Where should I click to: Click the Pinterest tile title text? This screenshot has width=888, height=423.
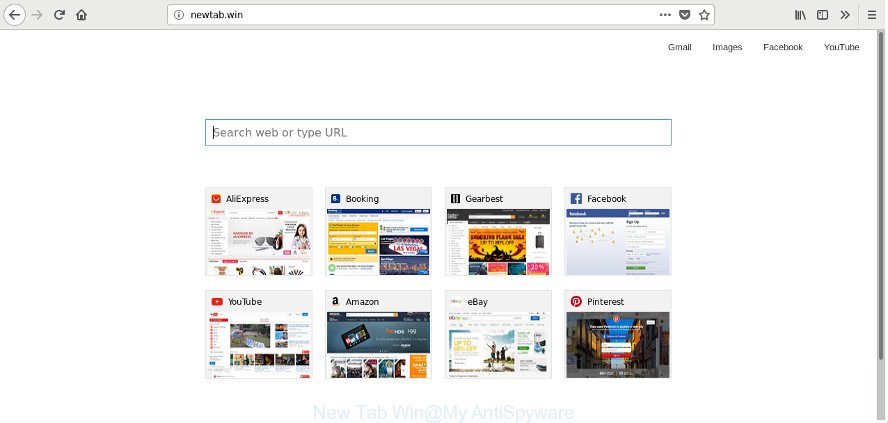[605, 302]
